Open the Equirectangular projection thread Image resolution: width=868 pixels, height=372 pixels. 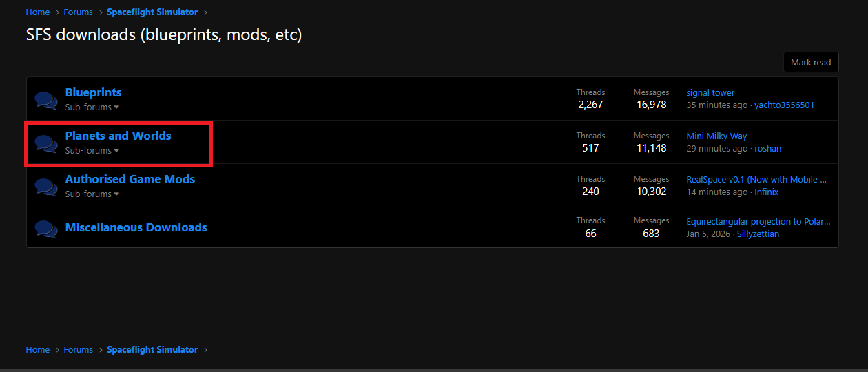pos(758,222)
